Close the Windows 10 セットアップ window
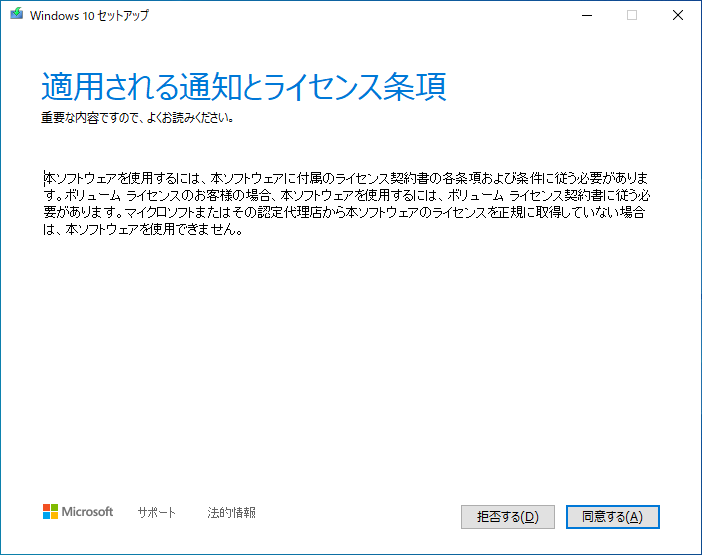 click(x=678, y=15)
